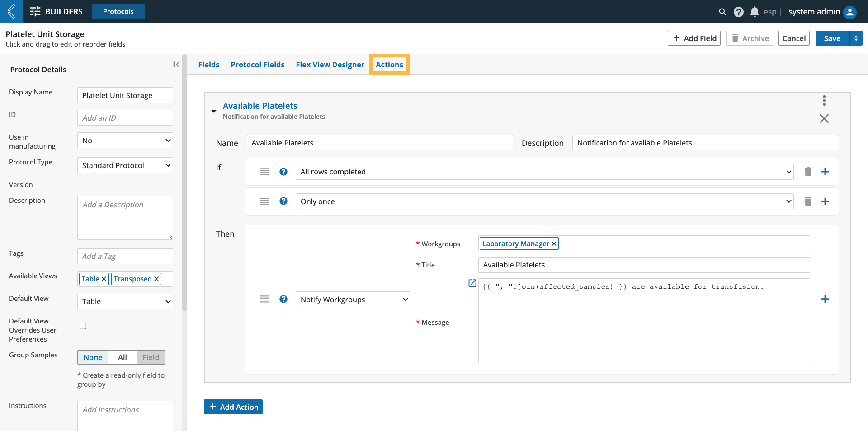Screen dimensions: 868x431
Task: Click drag handle for All rows completed condition
Action: pyautogui.click(x=264, y=172)
